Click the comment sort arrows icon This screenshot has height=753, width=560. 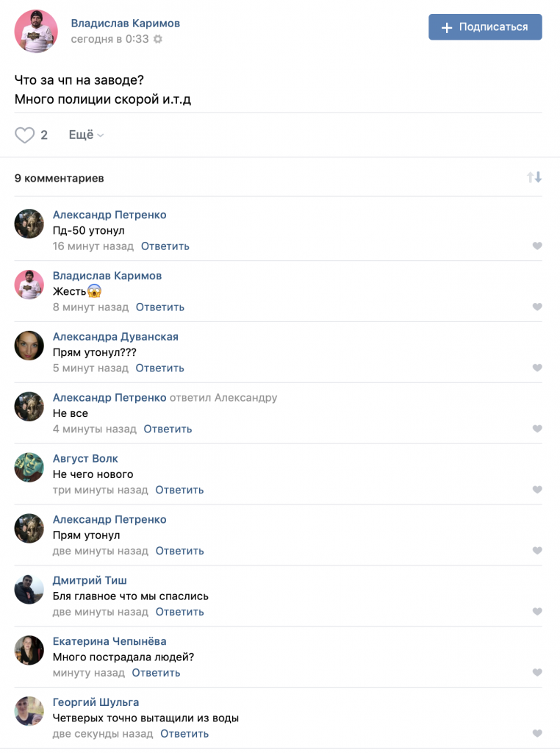[x=534, y=177]
